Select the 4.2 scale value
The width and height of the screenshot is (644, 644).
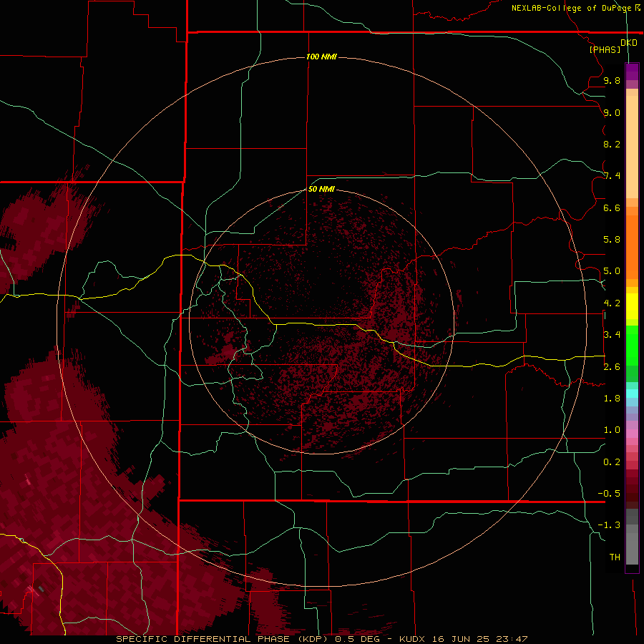click(612, 303)
